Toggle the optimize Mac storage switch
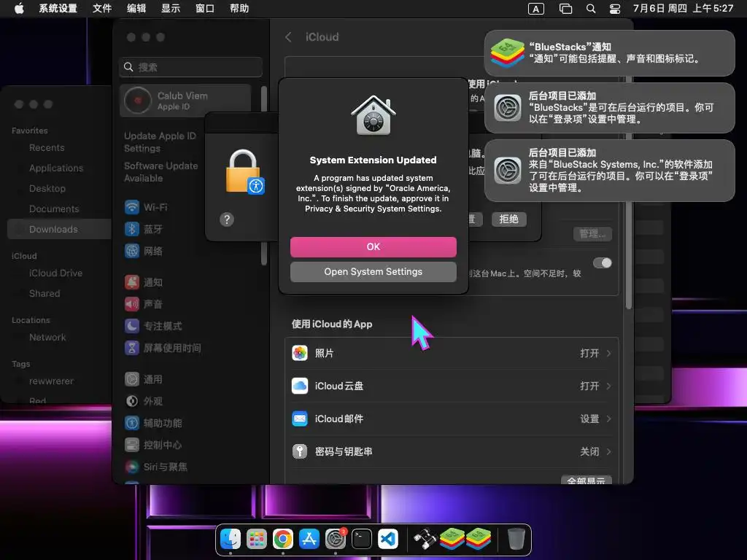The image size is (747, 560). (x=603, y=262)
